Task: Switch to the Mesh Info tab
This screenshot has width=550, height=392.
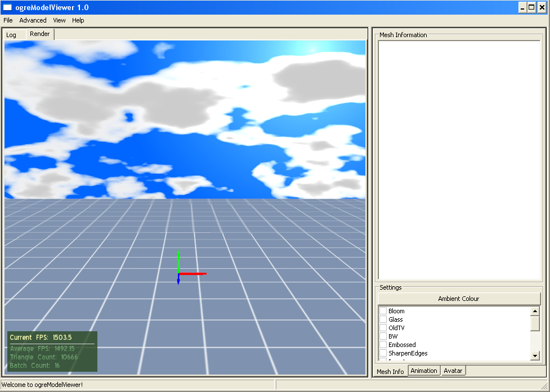Action: 390,371
